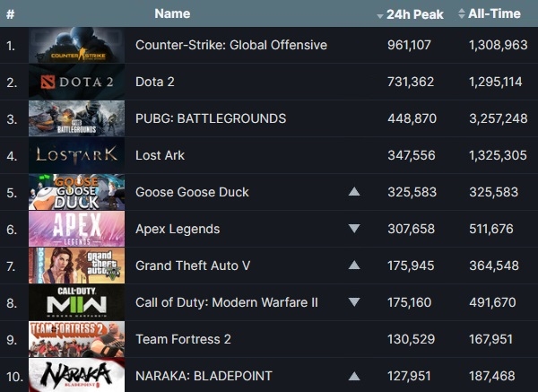Click the up arrow for Grand Theft Auto V

tap(354, 265)
